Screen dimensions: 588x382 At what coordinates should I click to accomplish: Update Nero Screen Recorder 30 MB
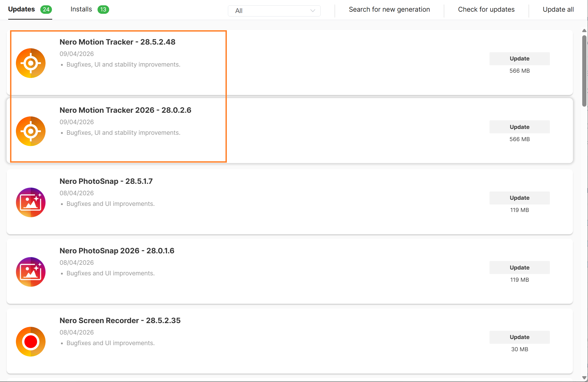coord(519,337)
